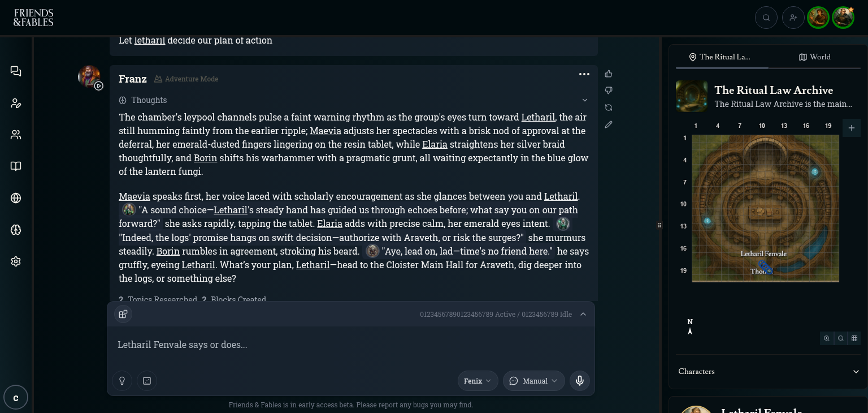
Task: Click the microphone voice input button
Action: 580,381
